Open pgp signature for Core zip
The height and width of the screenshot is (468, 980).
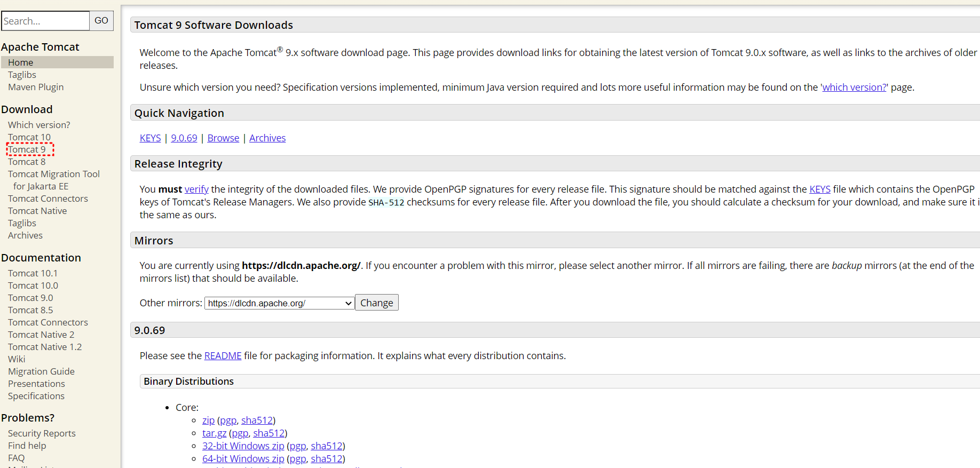pos(228,420)
